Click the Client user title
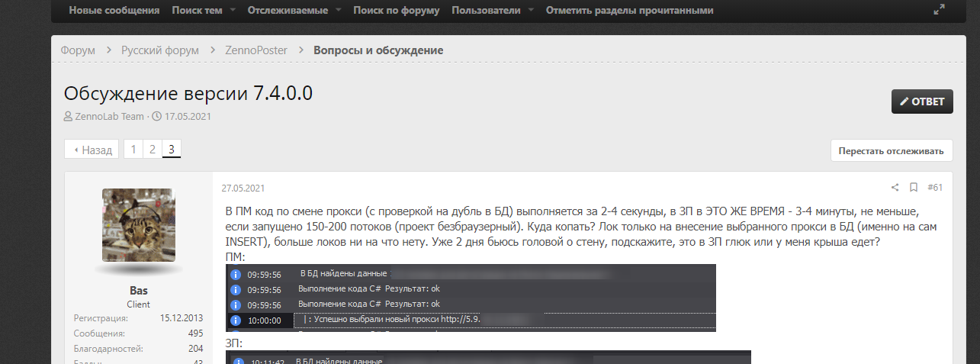Image resolution: width=980 pixels, height=364 pixels. (x=138, y=304)
